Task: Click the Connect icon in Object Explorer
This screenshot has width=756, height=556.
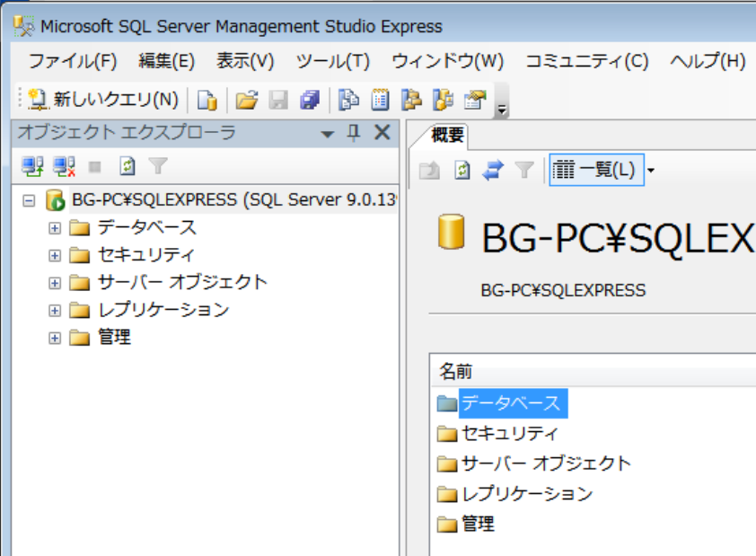Action: (32, 166)
